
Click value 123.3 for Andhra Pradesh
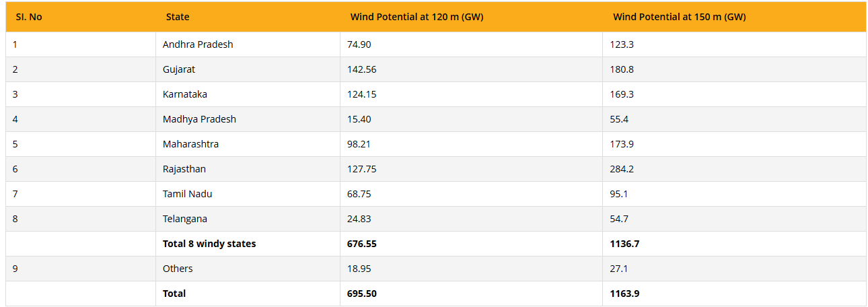click(x=622, y=44)
